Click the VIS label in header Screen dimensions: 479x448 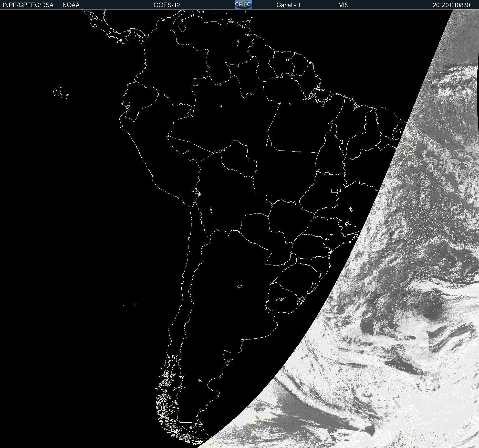coord(344,5)
